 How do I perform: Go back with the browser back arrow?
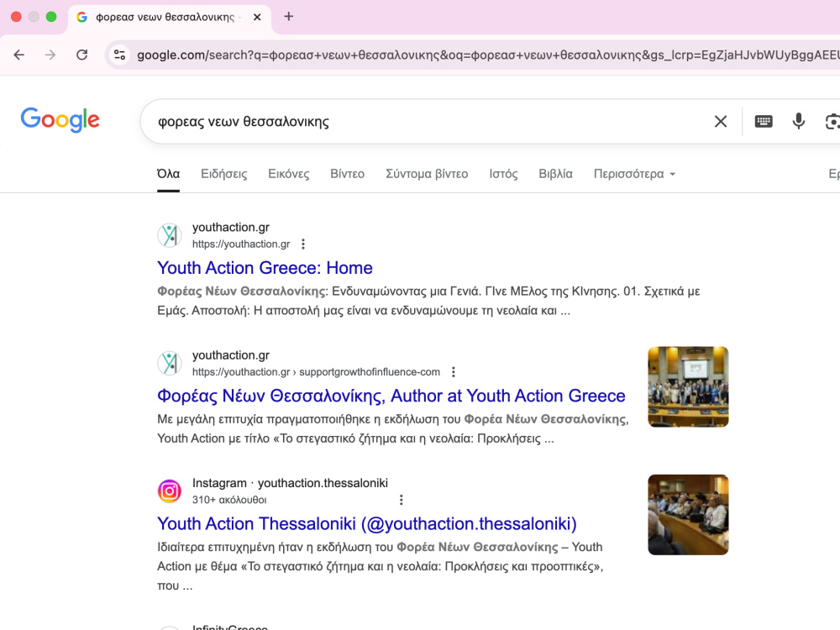[19, 55]
